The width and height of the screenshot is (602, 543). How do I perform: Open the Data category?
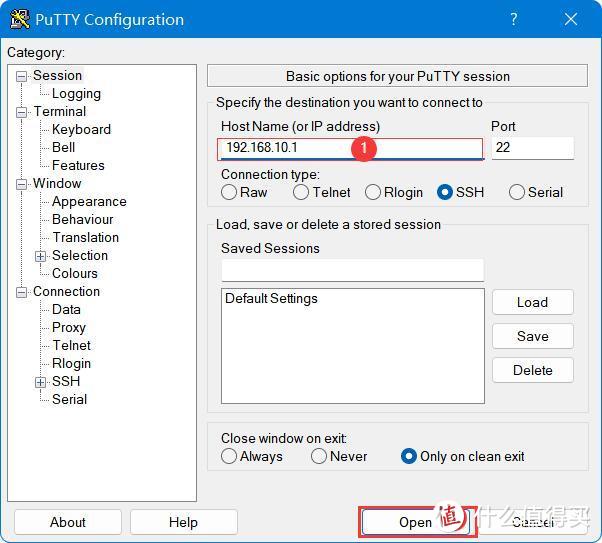[66, 310]
